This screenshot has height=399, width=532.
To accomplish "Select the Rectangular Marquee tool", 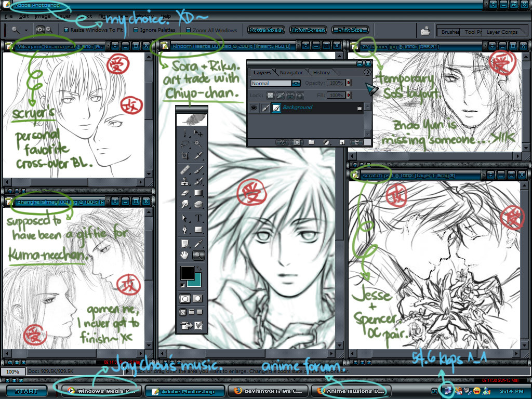I will [x=184, y=132].
